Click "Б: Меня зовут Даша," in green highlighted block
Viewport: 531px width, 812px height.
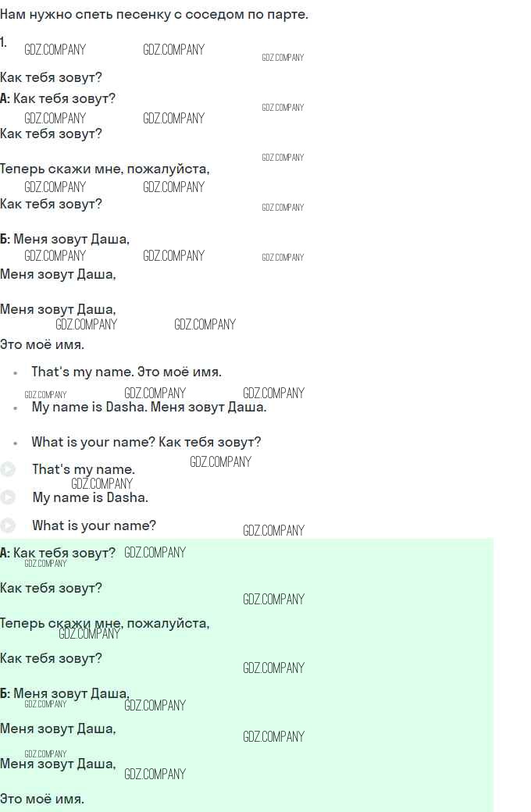[x=65, y=693]
